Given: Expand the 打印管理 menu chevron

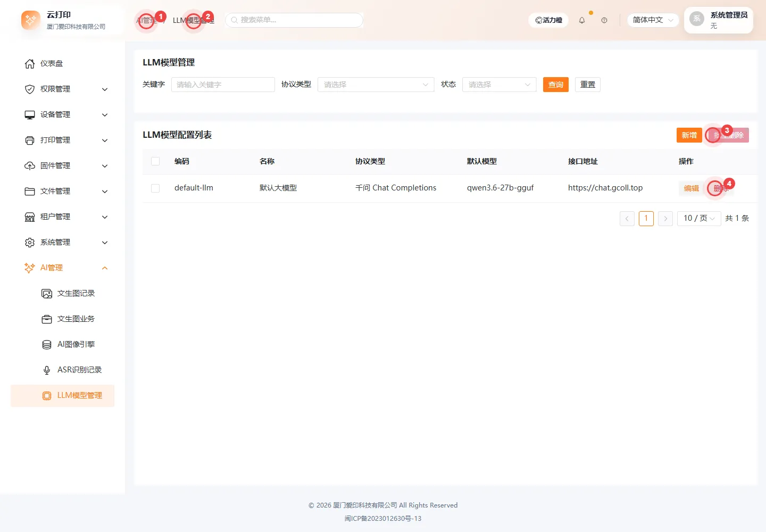Looking at the screenshot, I should tap(105, 140).
